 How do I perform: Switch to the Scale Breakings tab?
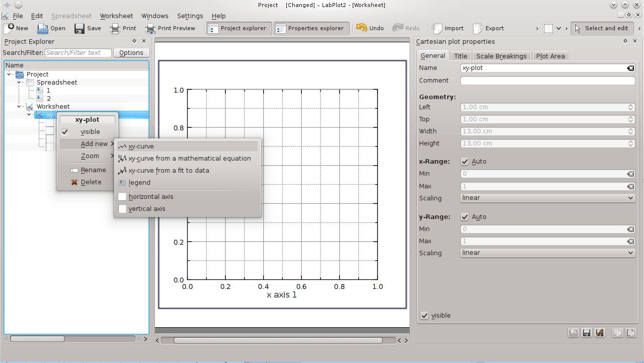click(501, 56)
